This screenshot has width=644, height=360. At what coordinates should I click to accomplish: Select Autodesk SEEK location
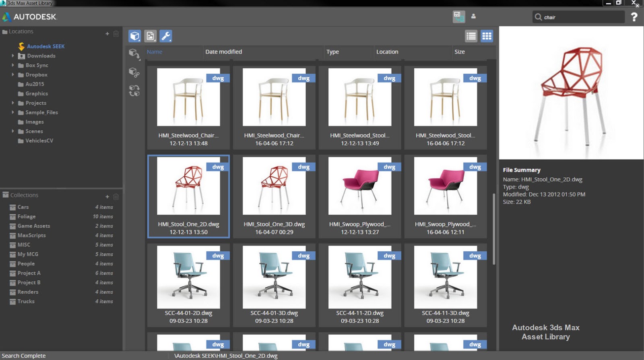[45, 46]
